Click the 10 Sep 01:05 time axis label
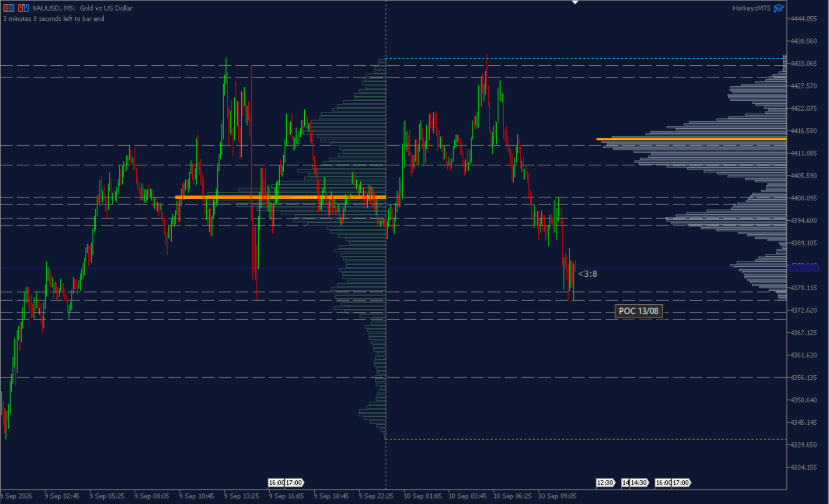Screen dimensions: 829x504 click(422, 496)
